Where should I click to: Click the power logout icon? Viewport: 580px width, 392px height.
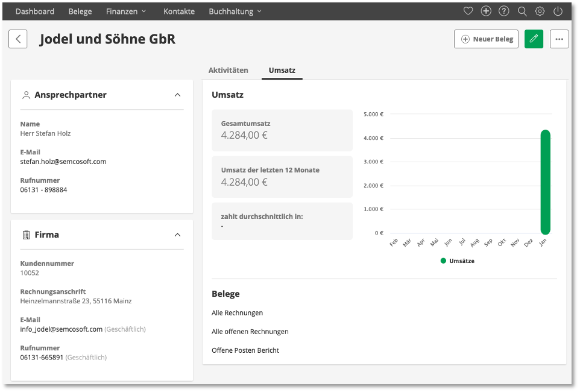(558, 11)
